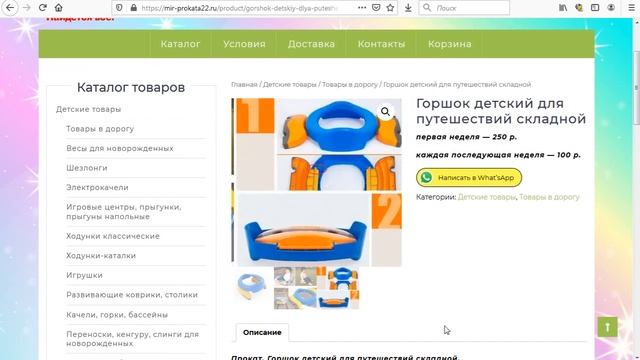Open Весы для новорожденных category
Image resolution: width=640 pixels, height=360 pixels.
coord(120,149)
